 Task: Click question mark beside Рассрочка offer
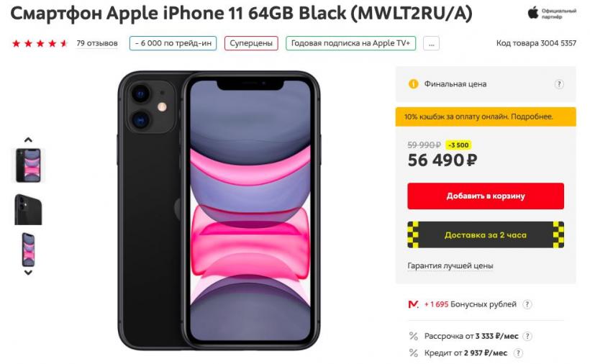click(527, 336)
